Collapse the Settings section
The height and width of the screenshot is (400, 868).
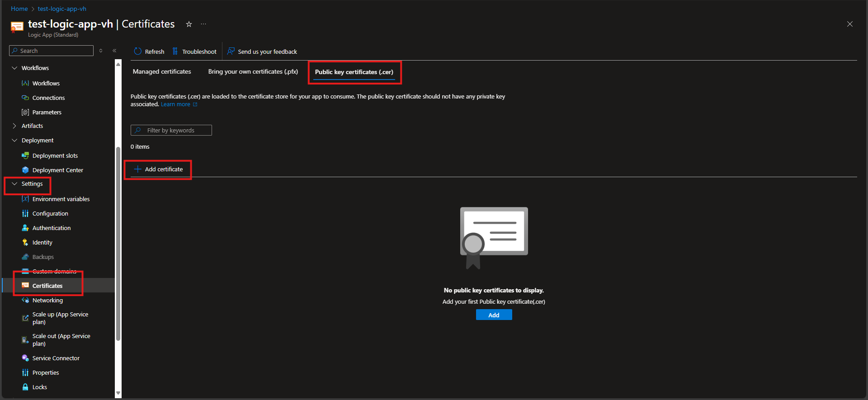(x=14, y=184)
